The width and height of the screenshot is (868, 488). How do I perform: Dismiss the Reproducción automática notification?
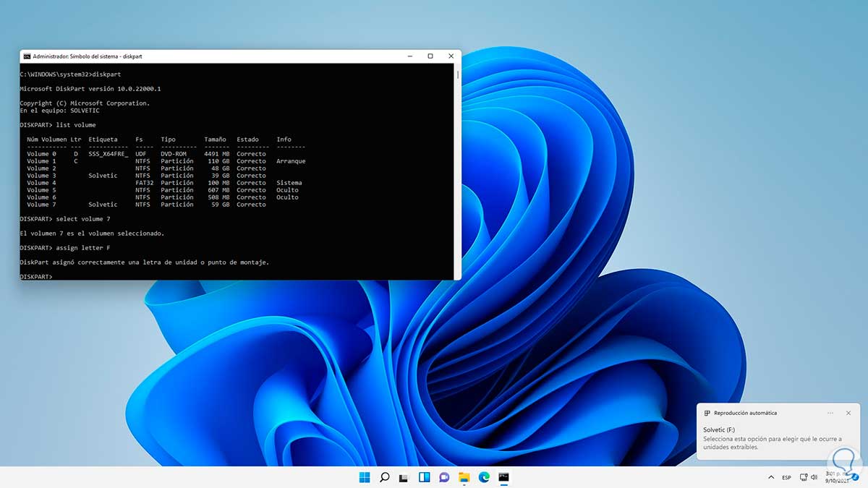click(x=848, y=413)
